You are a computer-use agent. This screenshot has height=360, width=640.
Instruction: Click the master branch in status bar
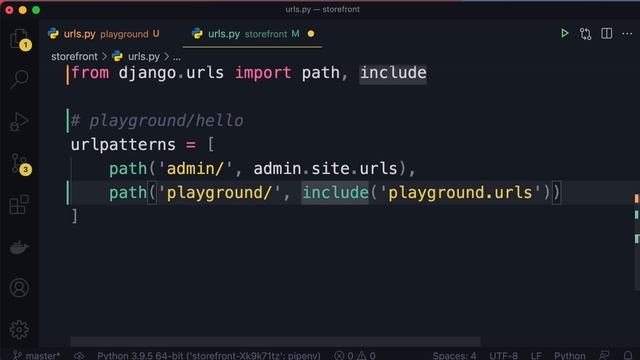tap(37, 356)
